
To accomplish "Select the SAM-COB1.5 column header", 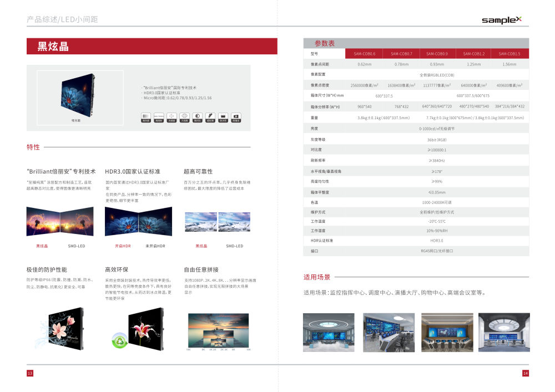I will [x=509, y=54].
